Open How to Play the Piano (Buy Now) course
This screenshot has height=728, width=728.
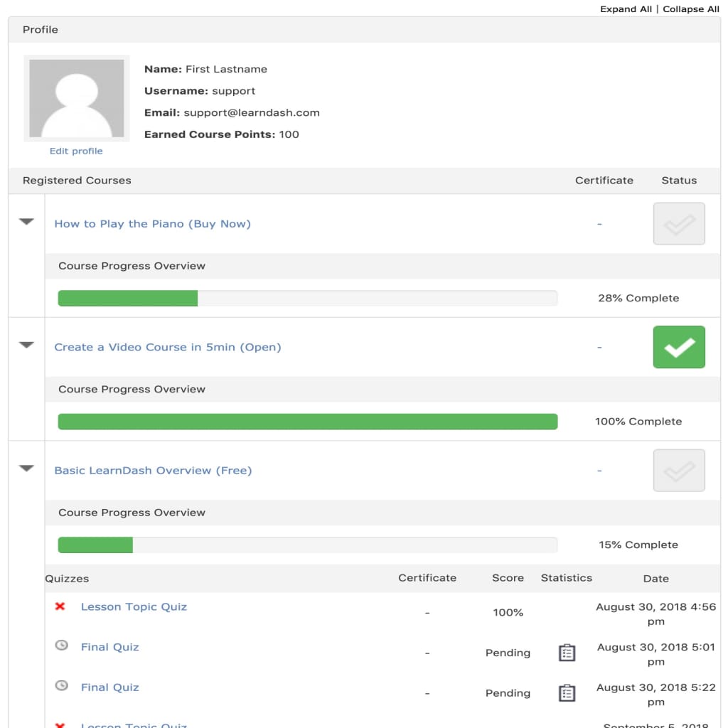[152, 224]
